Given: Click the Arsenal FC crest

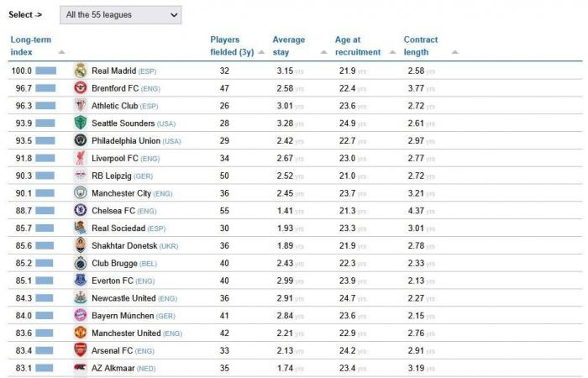Looking at the screenshot, I should pos(80,351).
